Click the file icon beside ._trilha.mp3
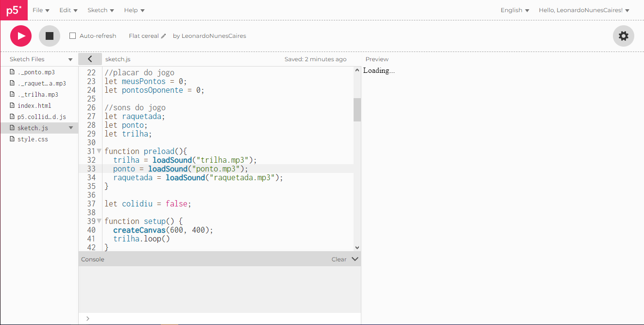Viewport: 644px width, 325px height. click(12, 94)
